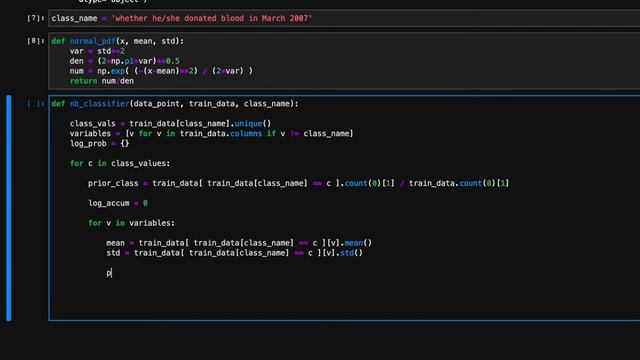The width and height of the screenshot is (640, 360).
Task: Click the class_name assignment line in cell 7
Action: [x=182, y=18]
